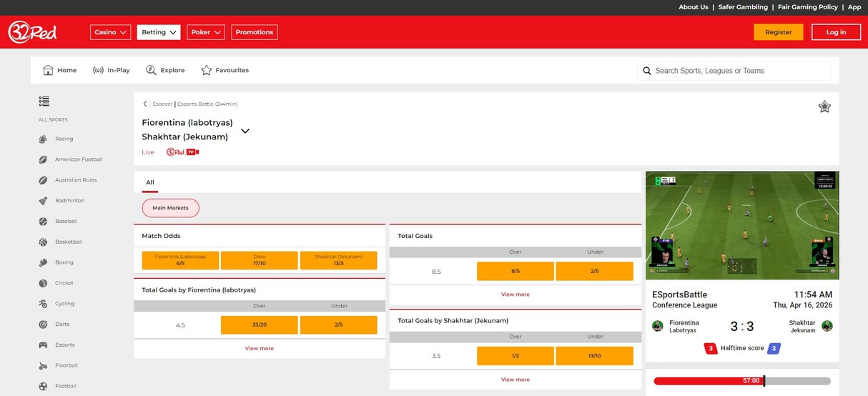Expand the match selector chevron
Screen dimensions: 868x396
(245, 131)
